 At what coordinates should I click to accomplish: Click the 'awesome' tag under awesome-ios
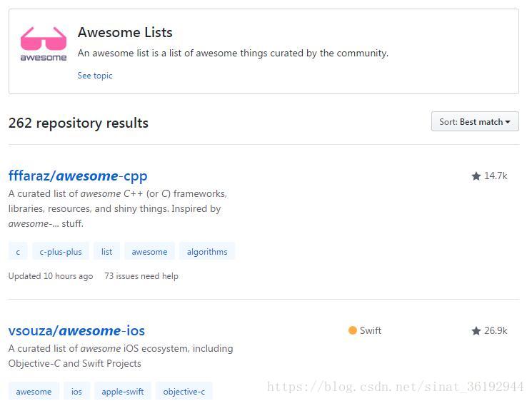tap(34, 392)
